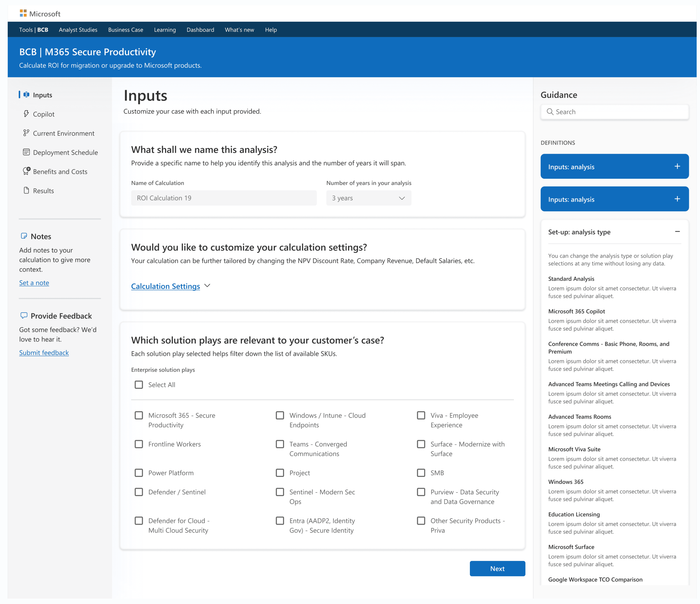Expand Calculation Settings chevron

(x=207, y=286)
